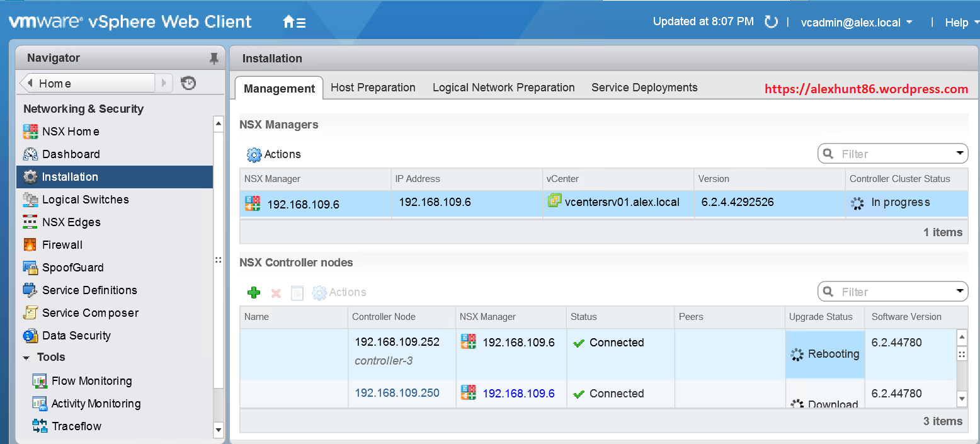Select the Dashboard item in Navigator
The height and width of the screenshot is (444, 980).
[70, 154]
